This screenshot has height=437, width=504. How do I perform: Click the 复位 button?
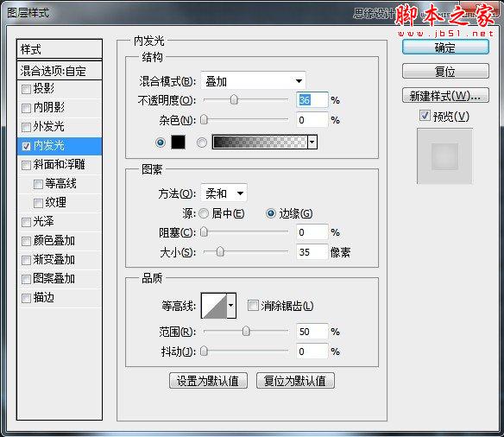[x=445, y=71]
